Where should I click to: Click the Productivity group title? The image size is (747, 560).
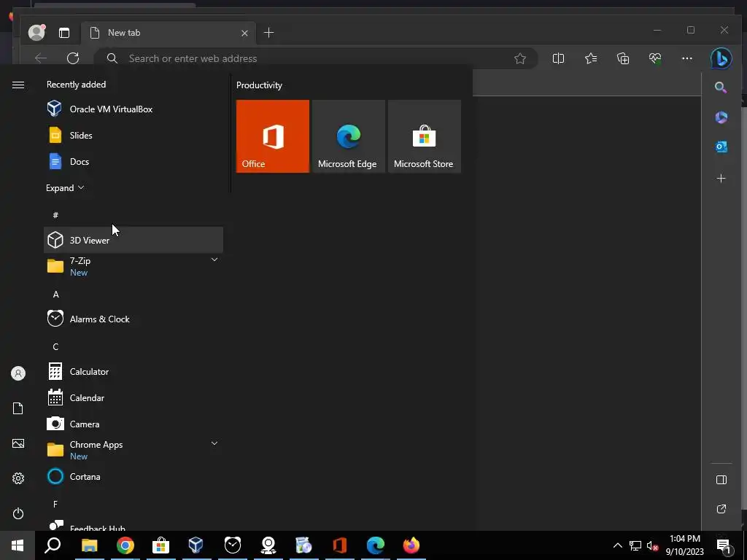259,85
